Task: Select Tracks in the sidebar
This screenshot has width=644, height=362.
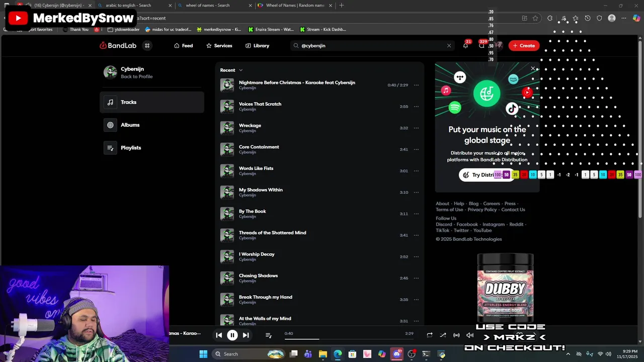Action: [x=152, y=102]
